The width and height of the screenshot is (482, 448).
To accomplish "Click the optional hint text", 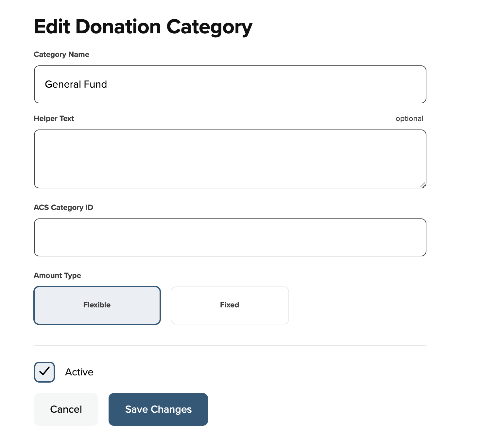I will [x=409, y=118].
